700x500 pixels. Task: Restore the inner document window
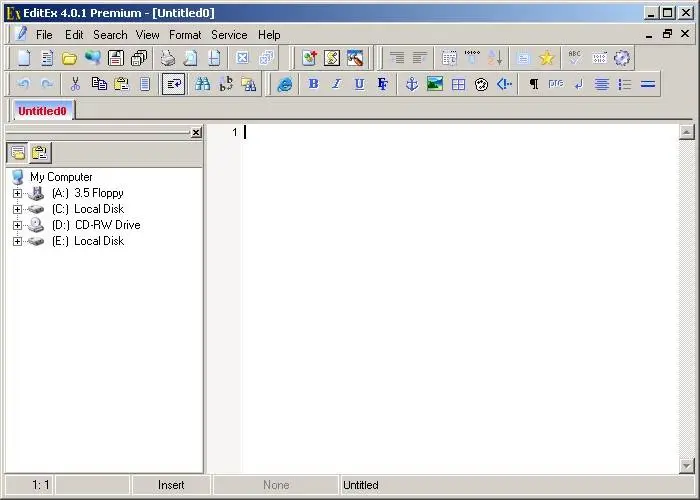click(x=667, y=34)
